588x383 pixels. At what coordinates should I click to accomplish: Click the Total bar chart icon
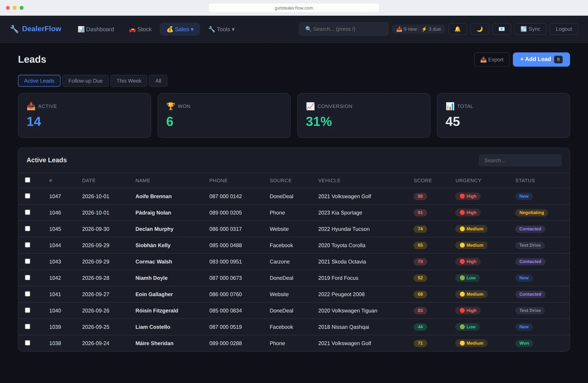(x=450, y=106)
